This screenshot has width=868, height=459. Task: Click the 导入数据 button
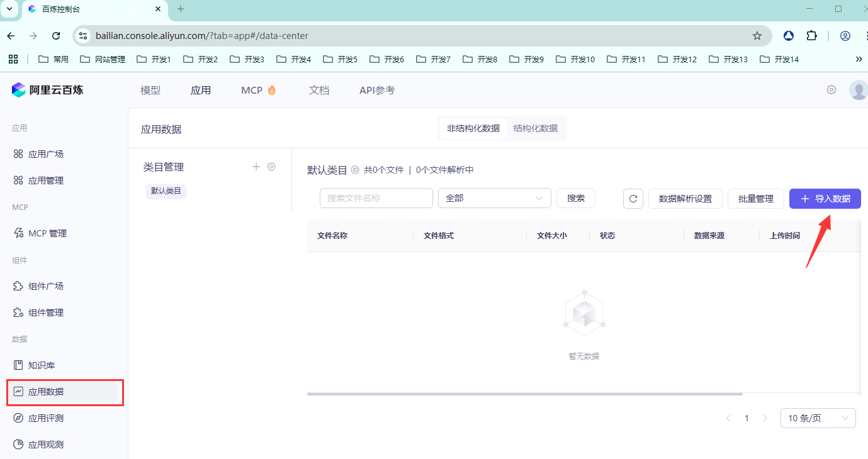[825, 199]
